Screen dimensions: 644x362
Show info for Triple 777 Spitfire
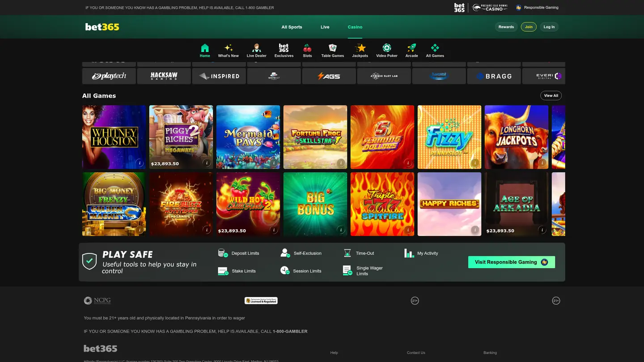[408, 230]
